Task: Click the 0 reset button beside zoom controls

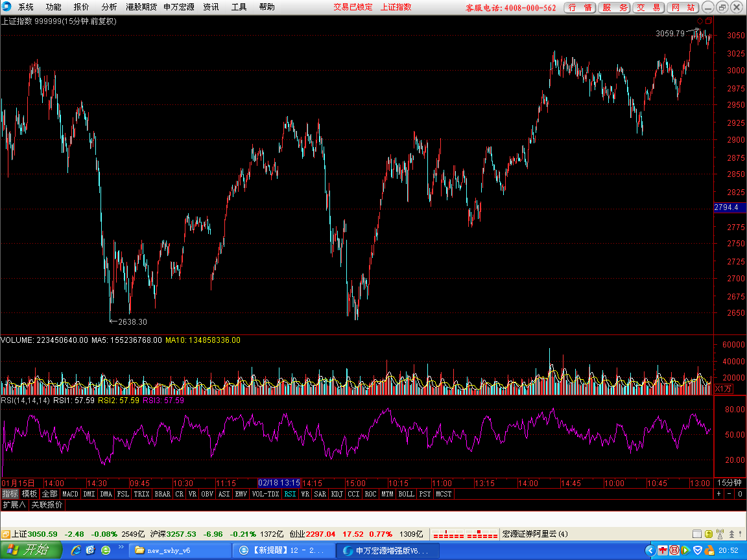Action: (740, 494)
